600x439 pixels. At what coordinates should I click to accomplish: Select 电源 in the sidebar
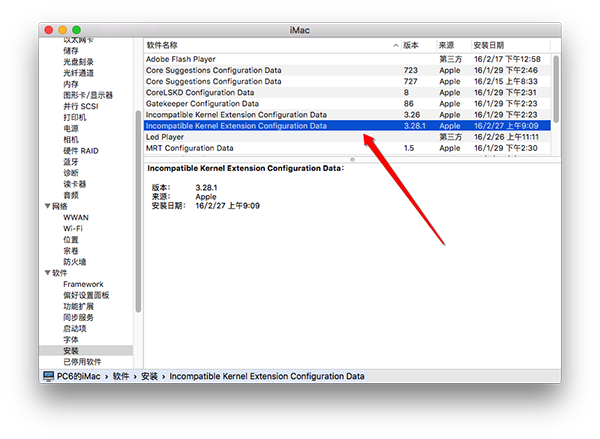(x=71, y=129)
